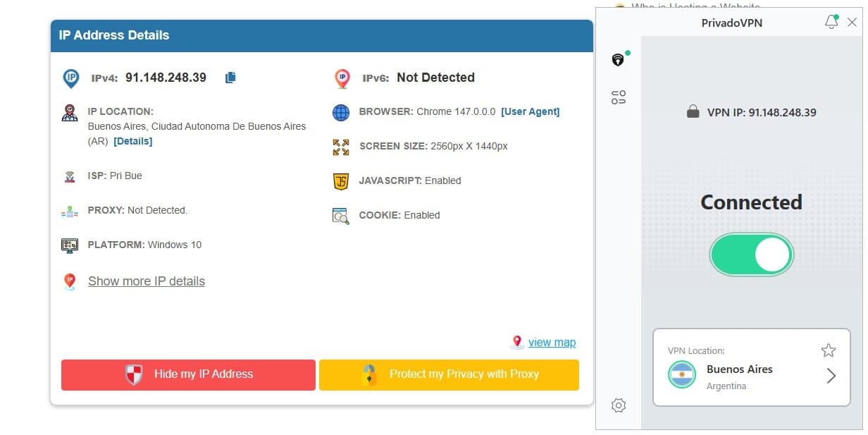Screen dimensions: 868x435
Task: Click the IPv6 Not Detected text
Action: pyautogui.click(x=435, y=78)
